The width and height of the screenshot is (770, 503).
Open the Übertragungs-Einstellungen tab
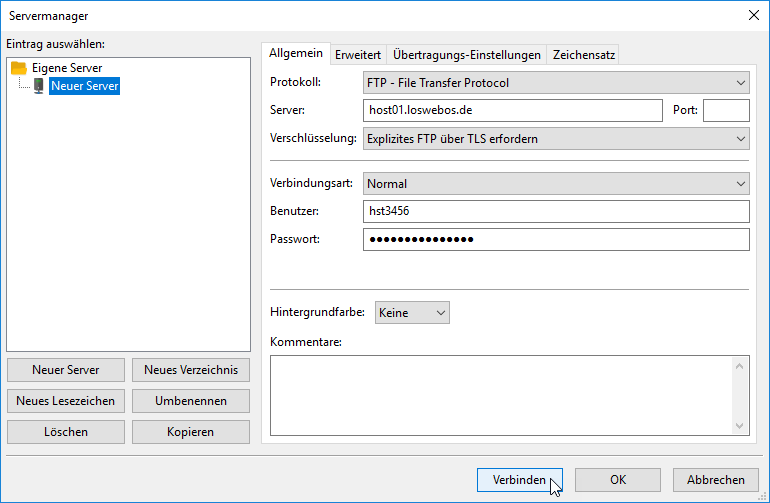pos(466,55)
